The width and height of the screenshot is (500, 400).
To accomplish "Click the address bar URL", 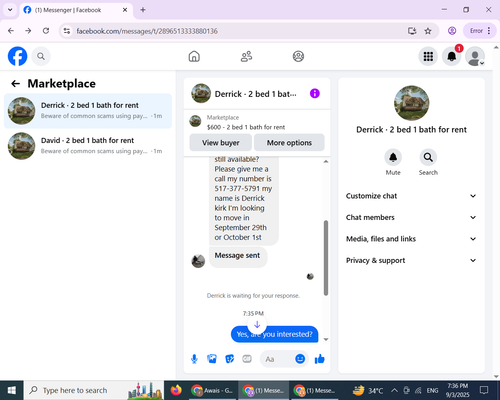I will (x=147, y=31).
